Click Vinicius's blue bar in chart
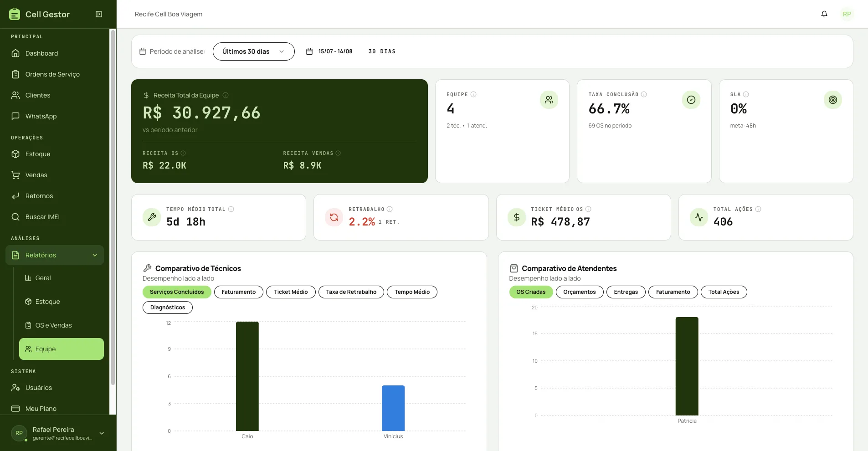868x451 pixels. 393,408
